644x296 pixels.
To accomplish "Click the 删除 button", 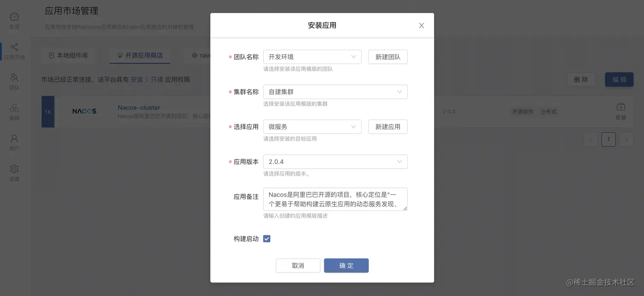I will point(581,80).
